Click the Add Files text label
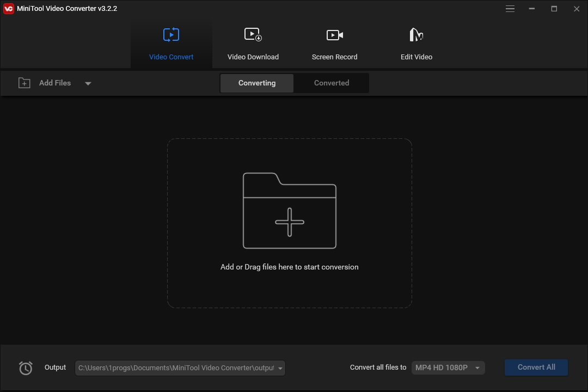Image resolution: width=588 pixels, height=392 pixels. click(54, 83)
